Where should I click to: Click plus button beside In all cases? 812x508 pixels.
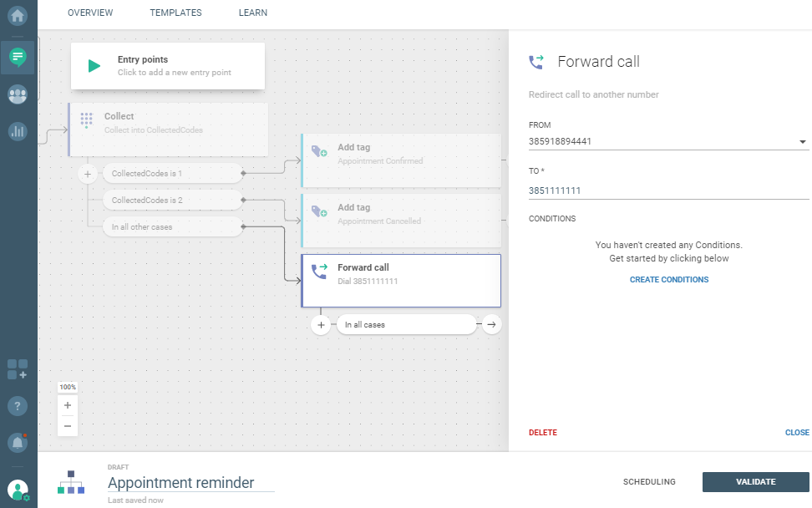(x=321, y=324)
